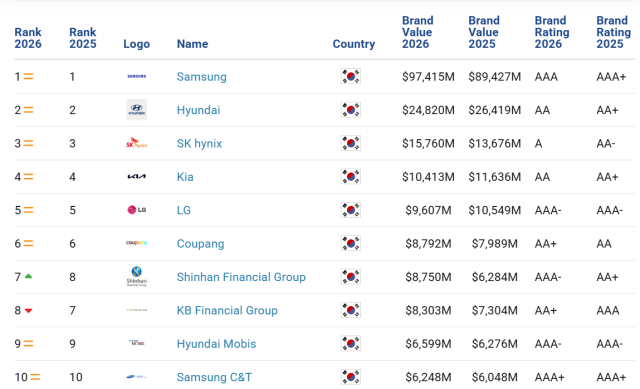The height and width of the screenshot is (389, 640).
Task: Click the orange equals sign at rank 10
Action: click(x=36, y=377)
